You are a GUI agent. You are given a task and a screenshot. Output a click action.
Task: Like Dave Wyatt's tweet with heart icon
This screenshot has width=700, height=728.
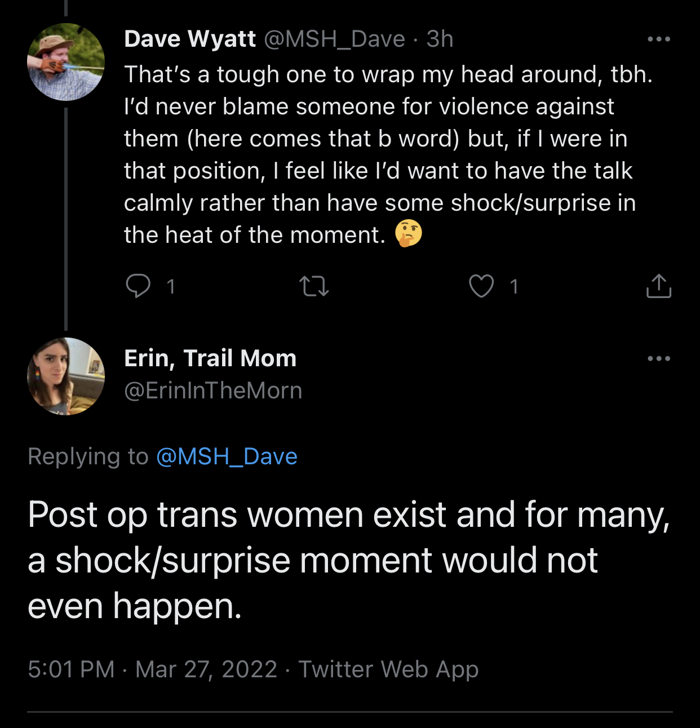coord(481,286)
